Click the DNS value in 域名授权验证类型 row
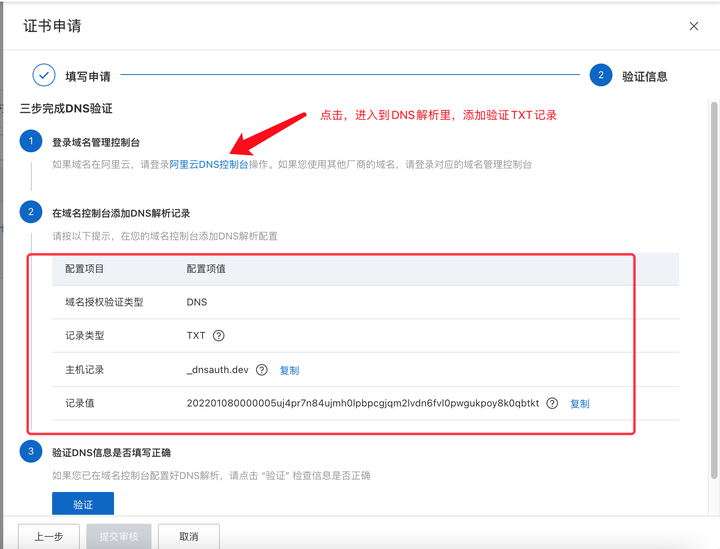This screenshot has height=549, width=720. 197,302
